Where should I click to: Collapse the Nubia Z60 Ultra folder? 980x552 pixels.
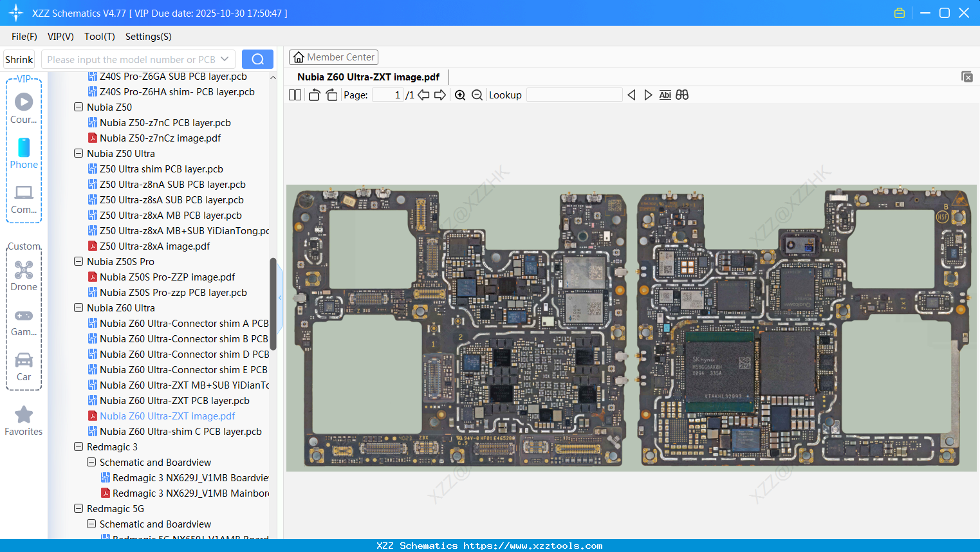(79, 308)
